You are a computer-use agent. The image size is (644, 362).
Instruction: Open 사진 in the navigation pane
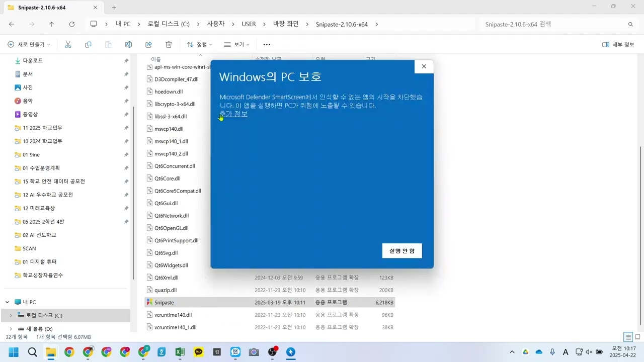pyautogui.click(x=28, y=87)
